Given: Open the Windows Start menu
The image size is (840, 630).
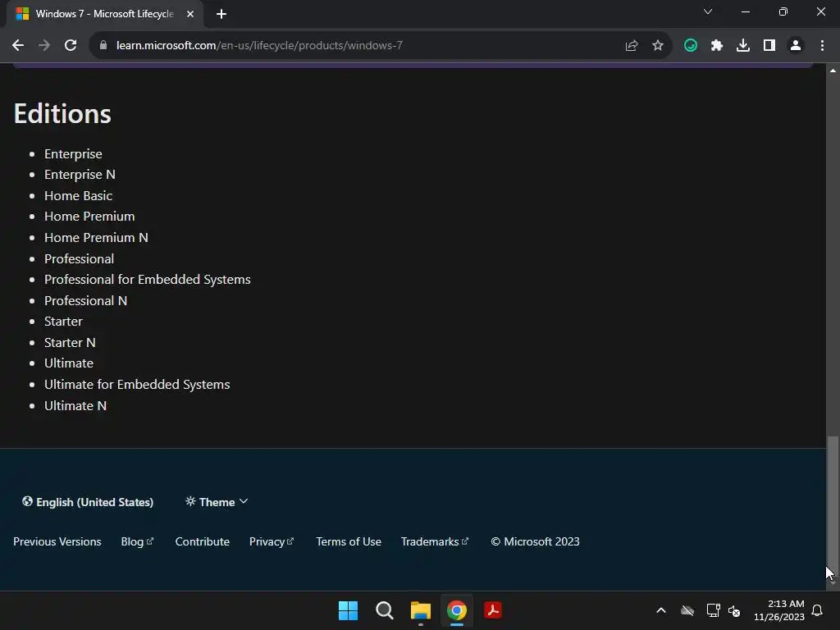Looking at the screenshot, I should coord(348,610).
